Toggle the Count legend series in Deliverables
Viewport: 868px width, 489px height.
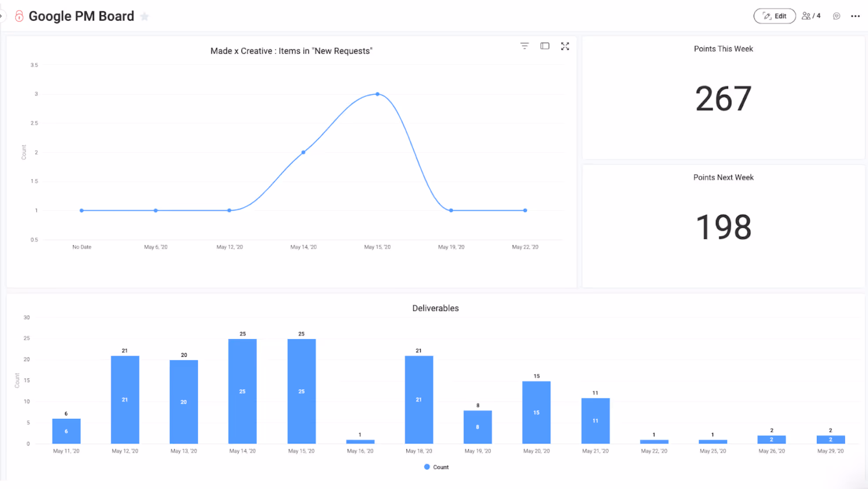[440, 467]
